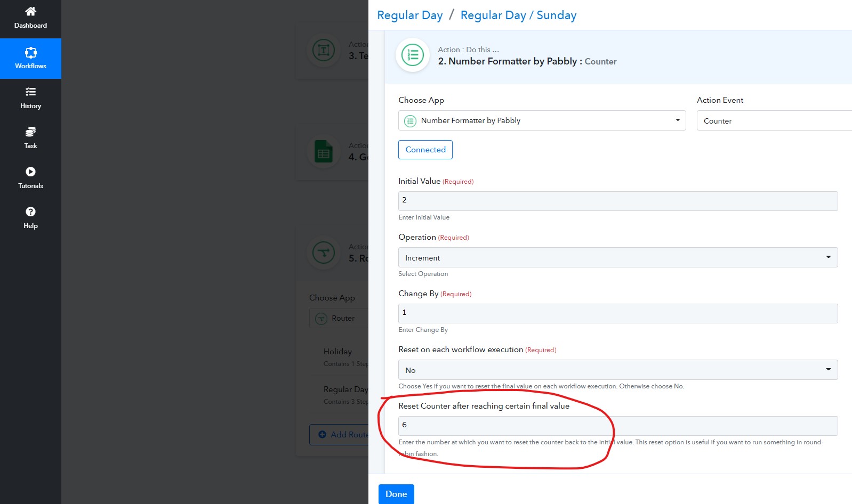Click the Tutorials menu label
The width and height of the screenshot is (852, 504).
tap(30, 186)
